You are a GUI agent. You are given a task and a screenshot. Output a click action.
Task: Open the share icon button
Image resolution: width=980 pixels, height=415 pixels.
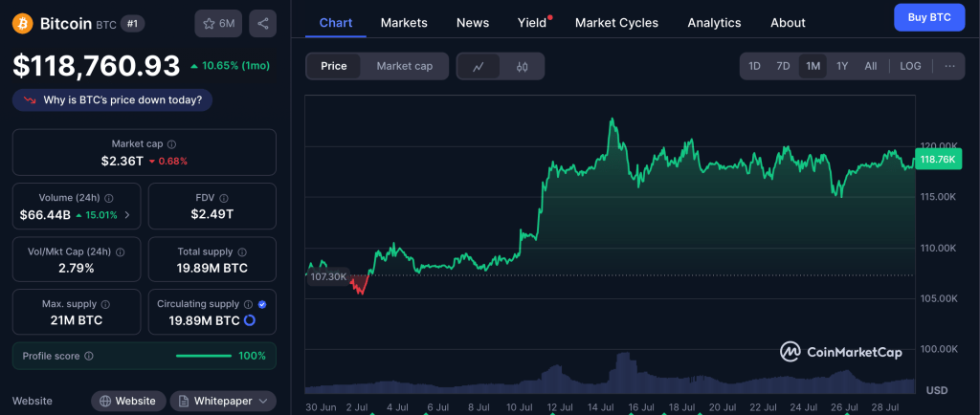(262, 24)
